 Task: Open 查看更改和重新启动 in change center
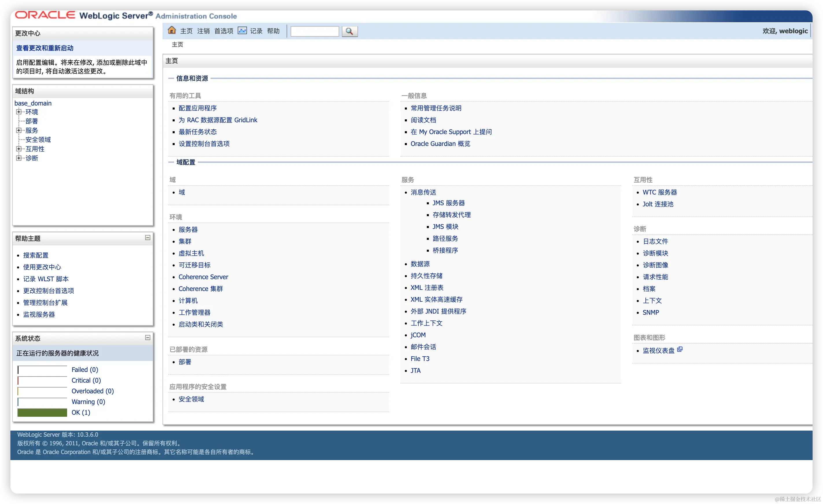click(45, 48)
